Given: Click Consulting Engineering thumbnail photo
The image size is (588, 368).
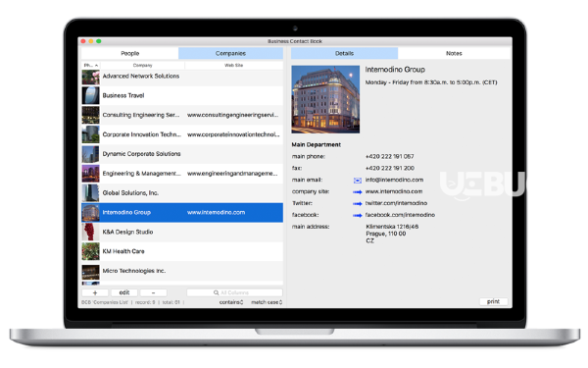Looking at the screenshot, I should [91, 115].
